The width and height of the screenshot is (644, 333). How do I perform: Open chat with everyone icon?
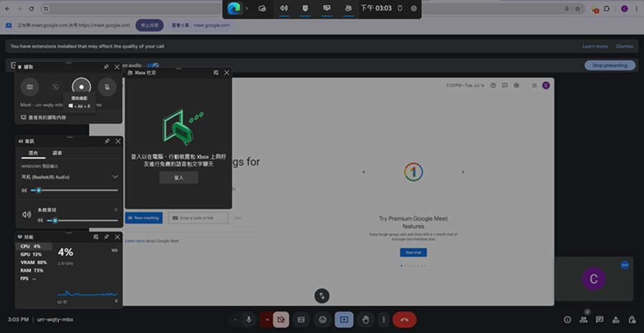tap(600, 319)
